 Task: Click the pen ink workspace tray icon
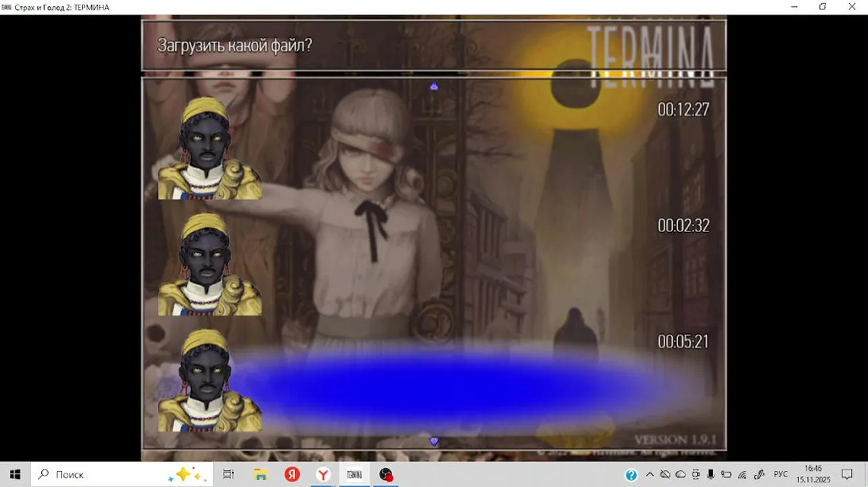coord(758,474)
